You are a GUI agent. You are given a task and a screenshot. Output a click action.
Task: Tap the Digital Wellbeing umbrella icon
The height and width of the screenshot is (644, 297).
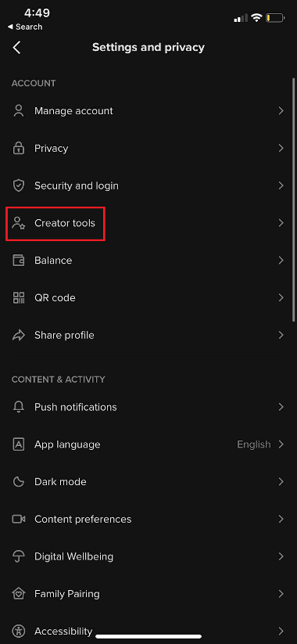coord(19,556)
